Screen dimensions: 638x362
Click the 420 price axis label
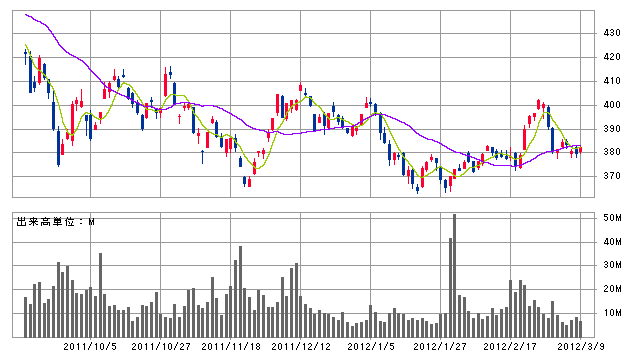pos(612,57)
